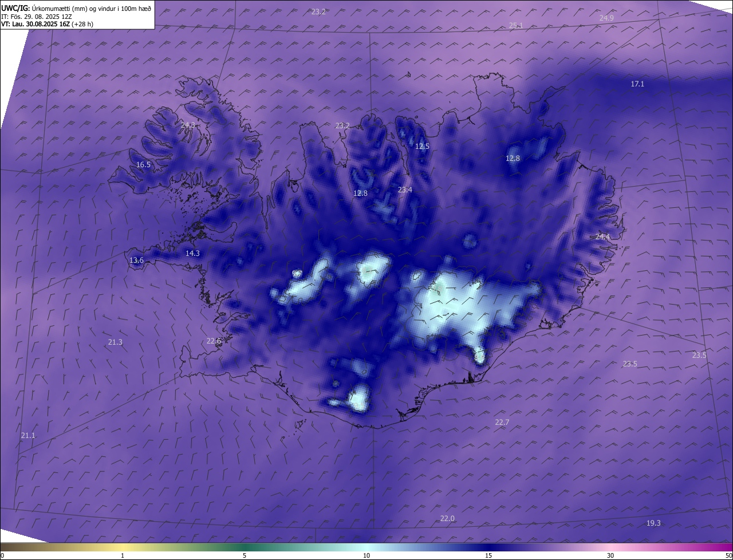733x560 pixels.
Task: Click the 0 tick on the color scale
Action: (2, 555)
